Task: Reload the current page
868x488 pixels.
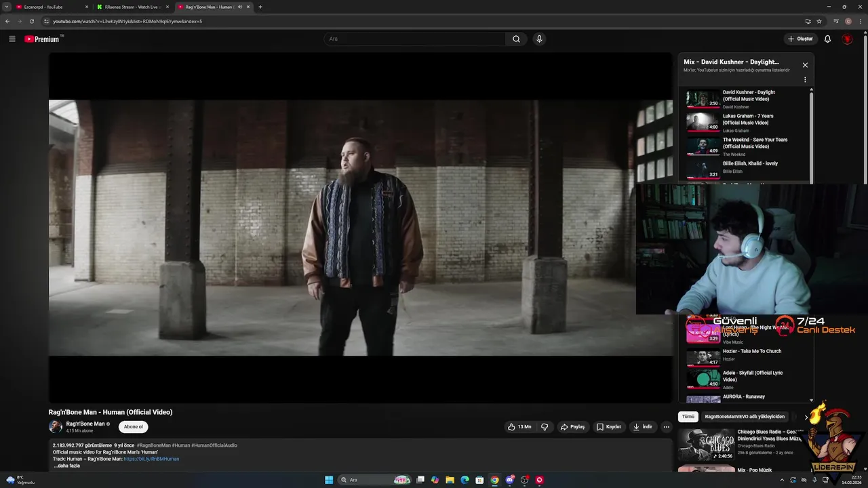Action: [x=31, y=21]
